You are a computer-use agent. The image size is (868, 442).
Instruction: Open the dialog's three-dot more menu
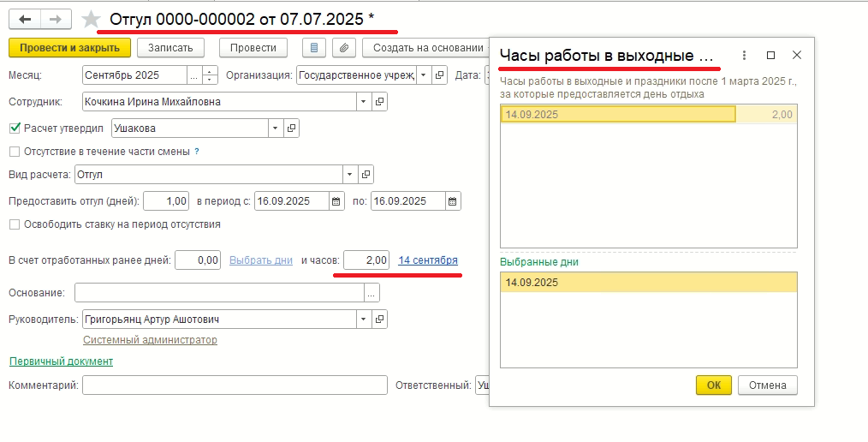pyautogui.click(x=745, y=56)
